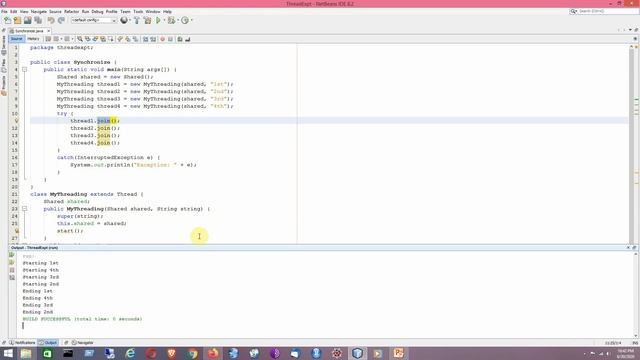Click line number 16 in the gutter
The image size is (640, 360).
click(x=15, y=158)
